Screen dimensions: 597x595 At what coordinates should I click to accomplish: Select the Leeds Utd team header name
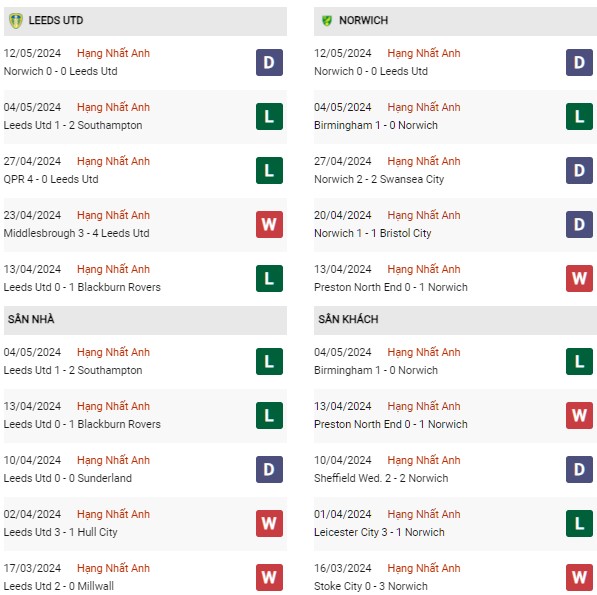coord(56,20)
